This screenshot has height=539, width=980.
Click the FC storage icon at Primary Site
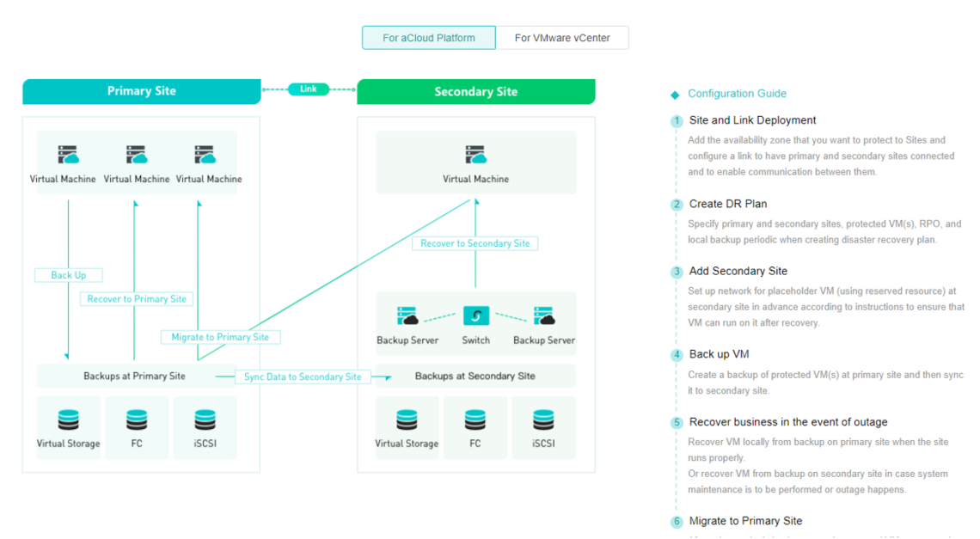pos(136,420)
